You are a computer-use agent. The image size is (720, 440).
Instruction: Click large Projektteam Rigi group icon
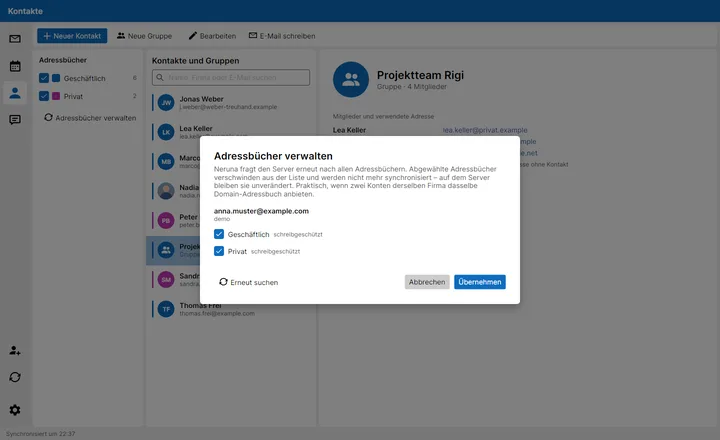tap(351, 79)
